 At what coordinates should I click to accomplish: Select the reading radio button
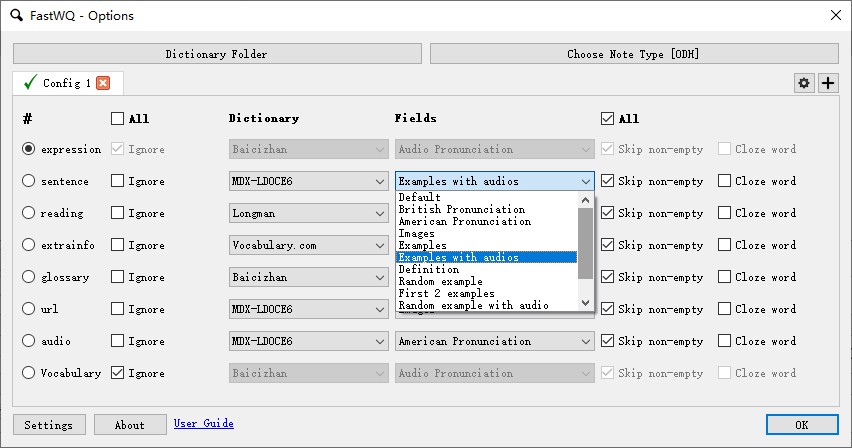[28, 213]
